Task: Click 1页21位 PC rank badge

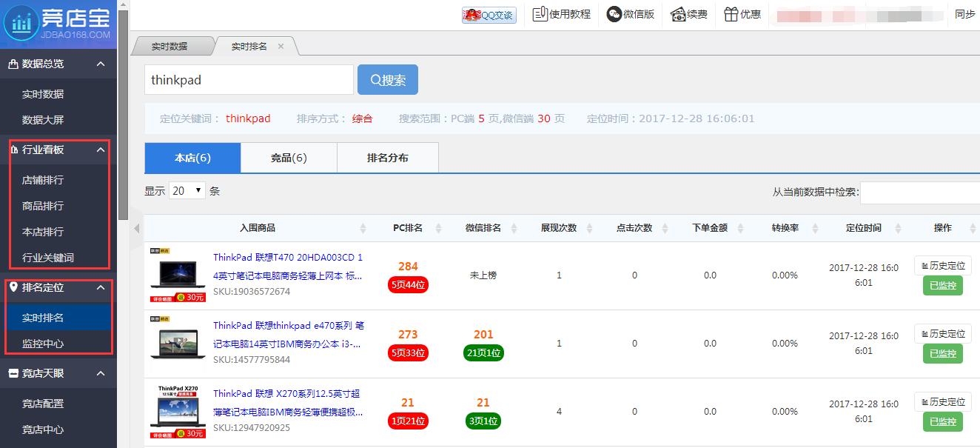Action: (x=408, y=421)
